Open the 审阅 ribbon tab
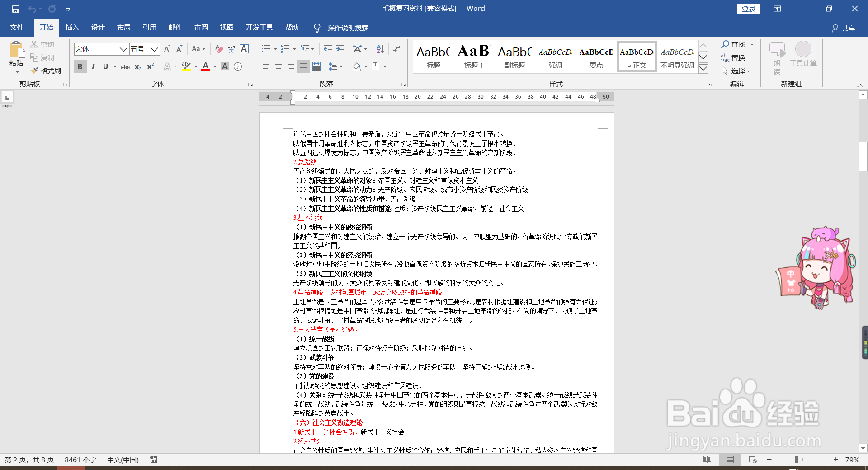Viewport: 868px width, 470px height. (201, 28)
